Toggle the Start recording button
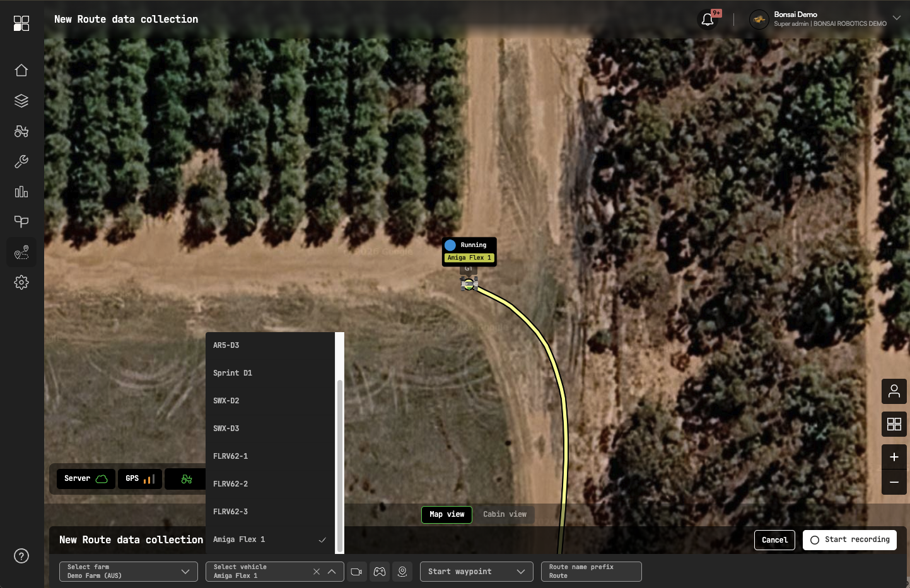Screen dimensions: 910x588 click(849, 540)
